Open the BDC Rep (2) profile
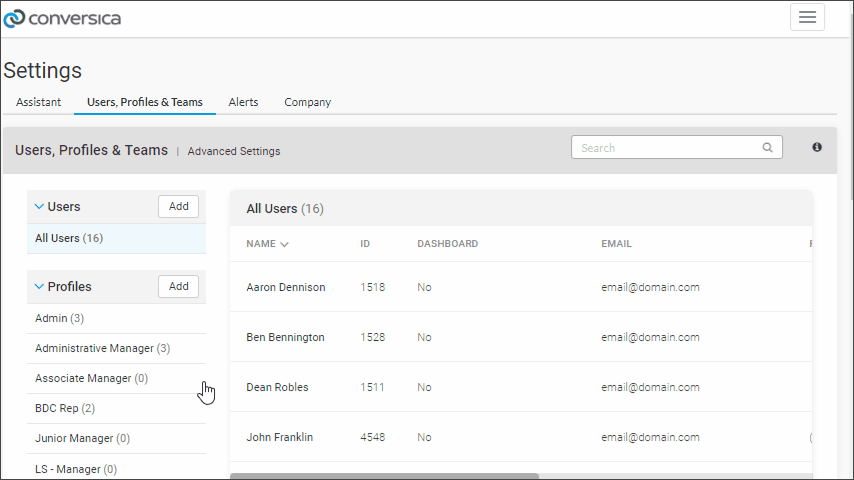Image resolution: width=854 pixels, height=480 pixels. (117, 408)
